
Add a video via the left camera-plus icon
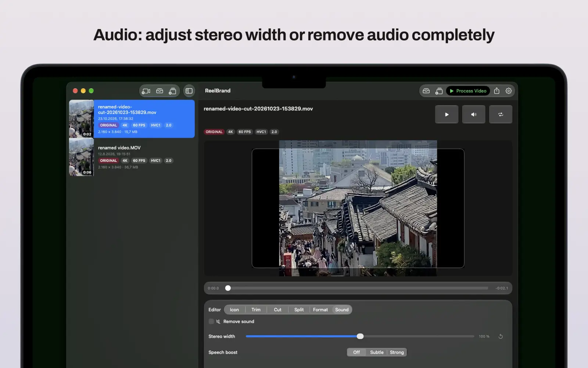(x=146, y=91)
